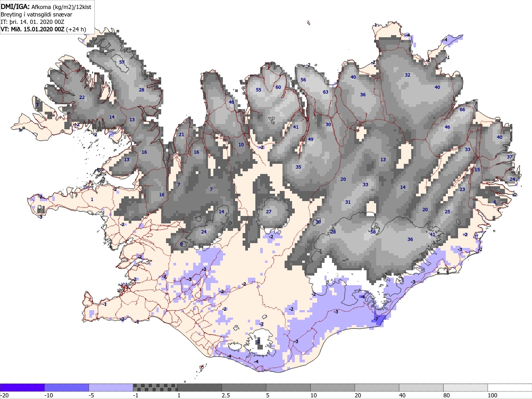Click the 'Breyting í vatnsgildi snævar' header line
532x399 pixels.
tap(36, 14)
